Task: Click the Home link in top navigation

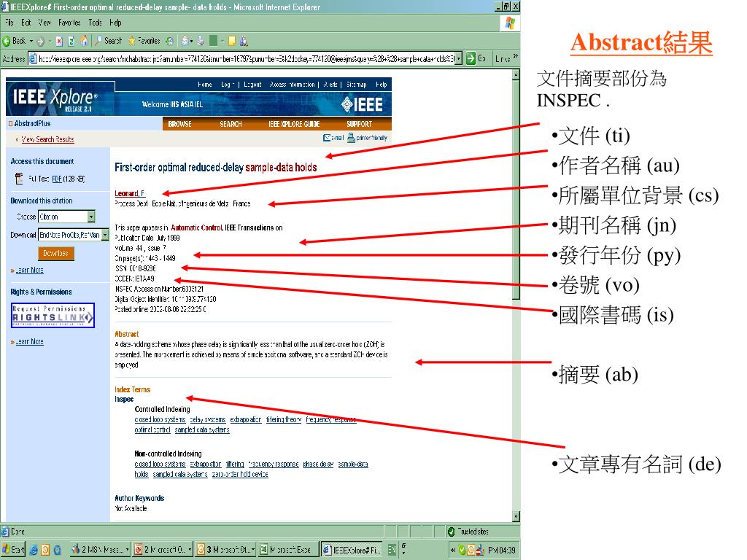Action: [205, 85]
